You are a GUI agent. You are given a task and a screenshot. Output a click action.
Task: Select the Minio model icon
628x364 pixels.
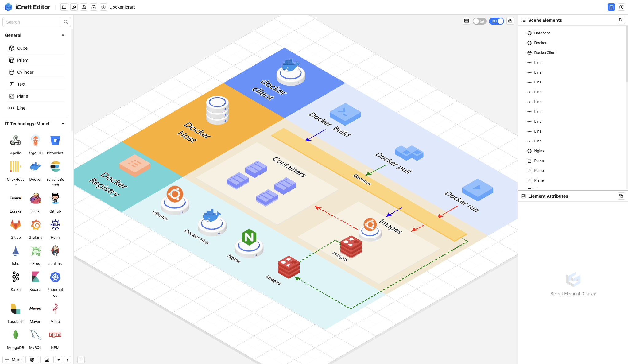pos(55,308)
